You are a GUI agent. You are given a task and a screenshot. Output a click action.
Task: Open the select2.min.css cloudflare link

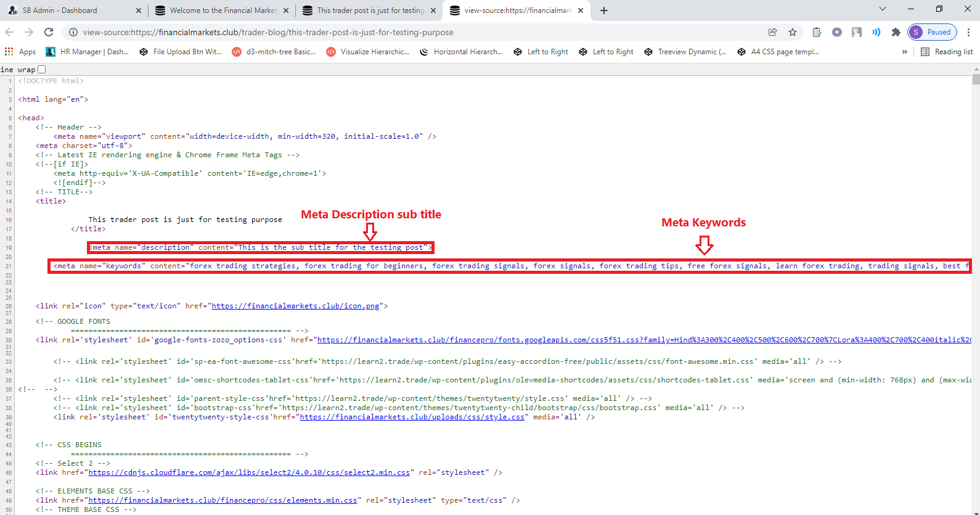click(249, 472)
